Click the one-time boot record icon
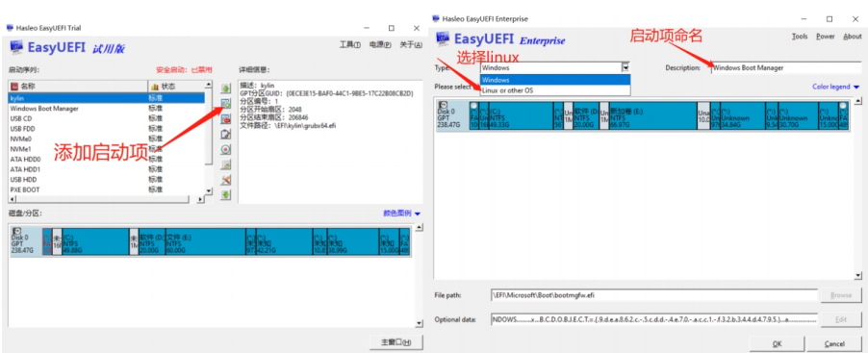 tap(226, 149)
